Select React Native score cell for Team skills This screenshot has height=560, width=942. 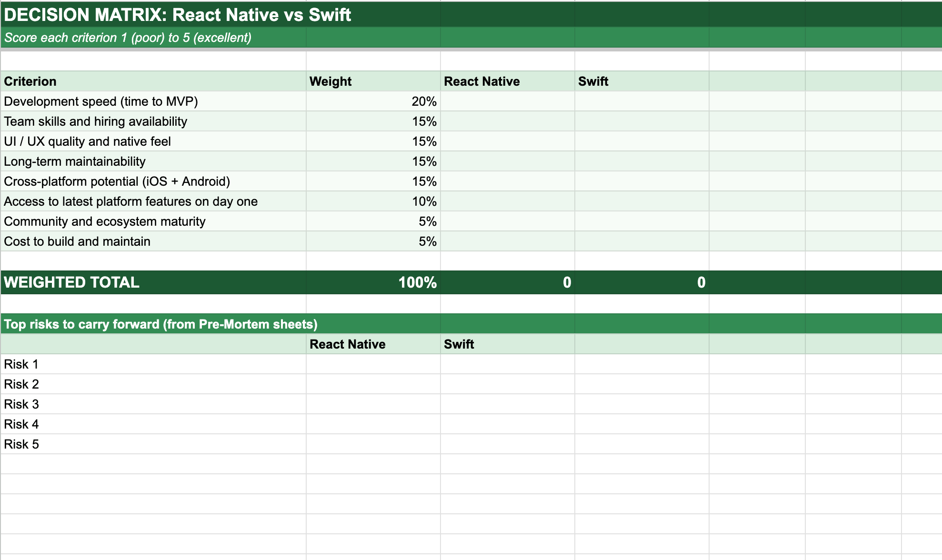coord(508,121)
